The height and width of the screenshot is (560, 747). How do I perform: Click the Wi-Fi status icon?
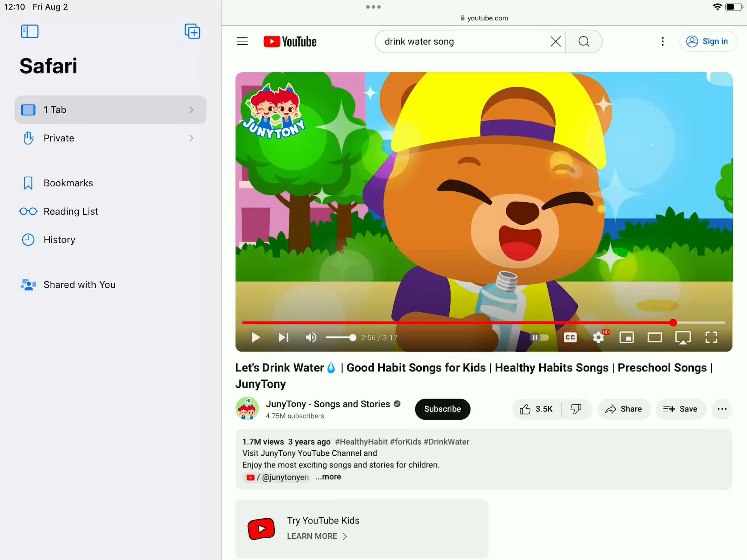[x=717, y=7]
